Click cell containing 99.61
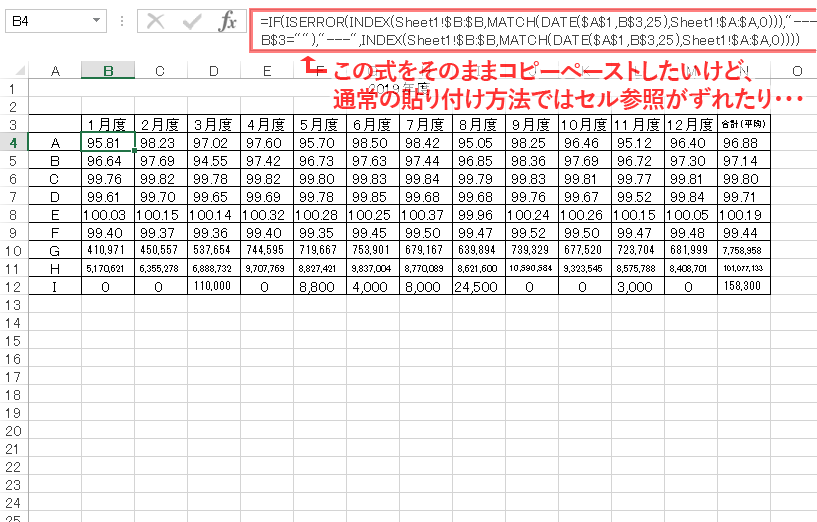The image size is (817, 522). (x=108, y=196)
